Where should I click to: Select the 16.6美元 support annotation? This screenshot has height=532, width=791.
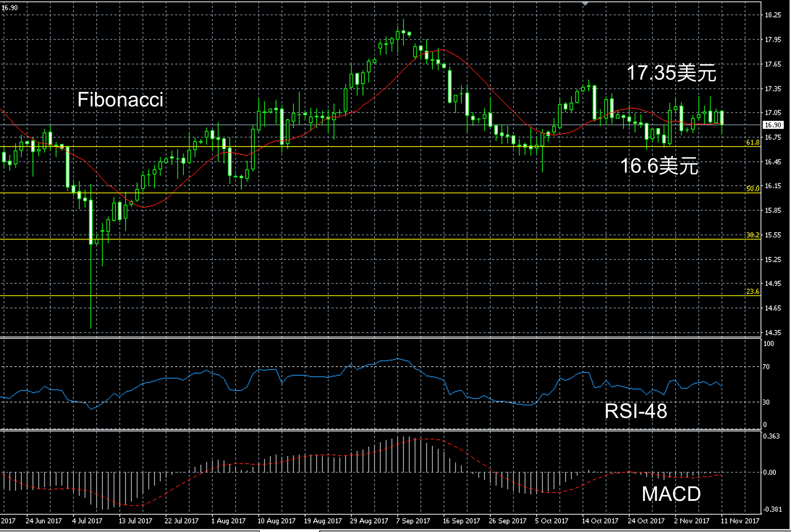click(659, 166)
